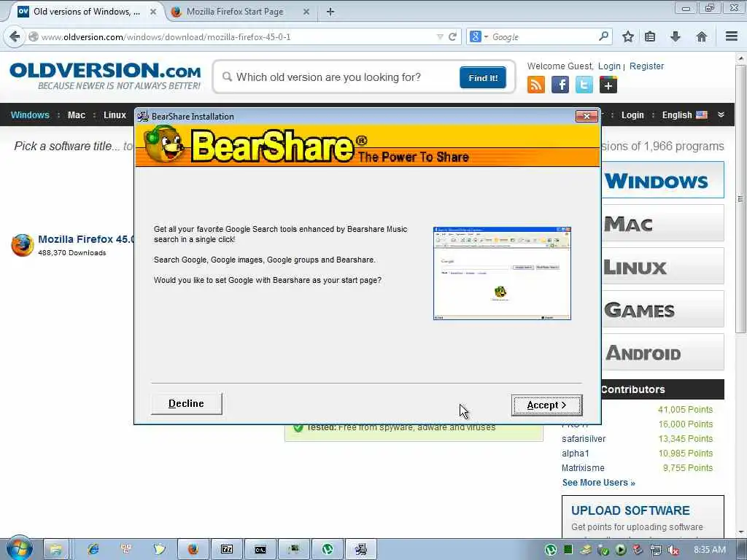Open the English language selector
747x560 pixels.
(x=684, y=114)
